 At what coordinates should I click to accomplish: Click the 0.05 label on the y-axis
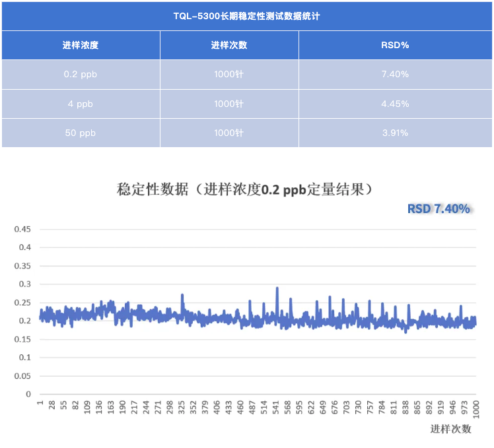click(x=23, y=376)
